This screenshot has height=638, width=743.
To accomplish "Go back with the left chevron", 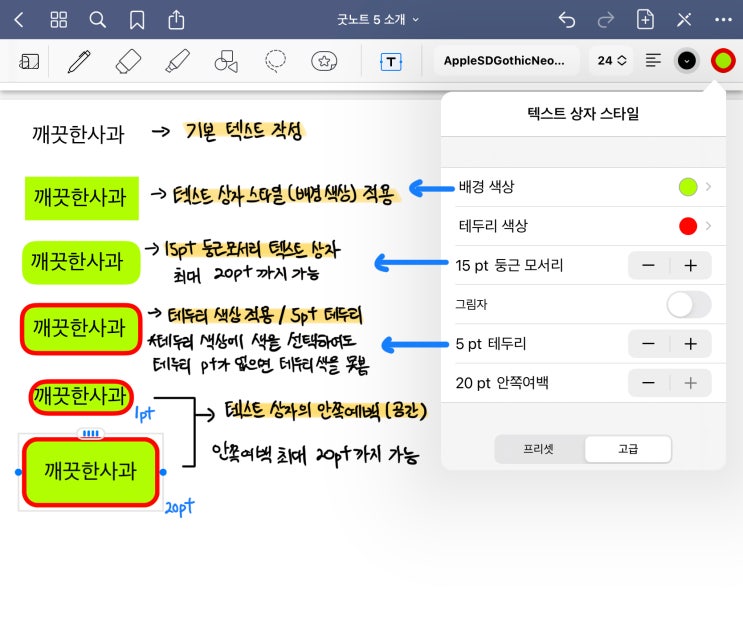I will pos(19,20).
